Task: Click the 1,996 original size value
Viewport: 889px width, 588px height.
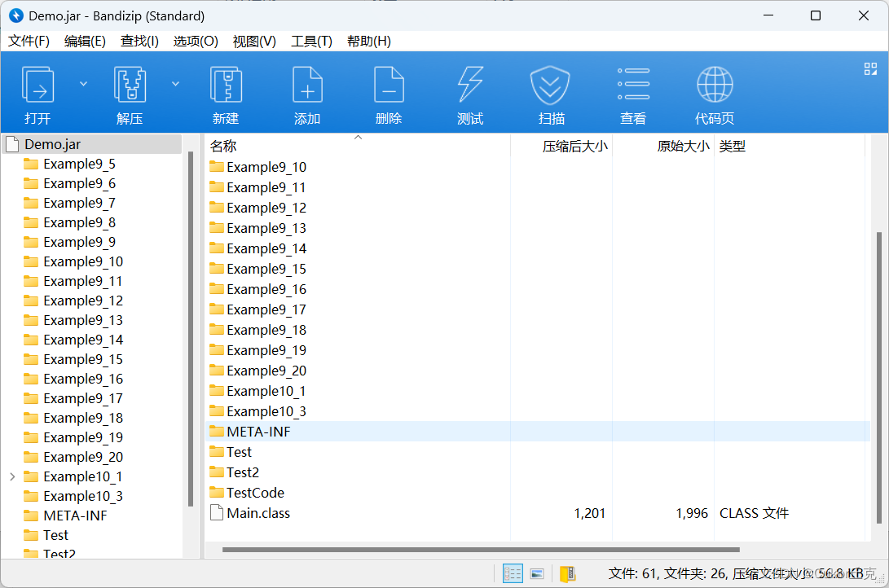Action: pos(692,513)
